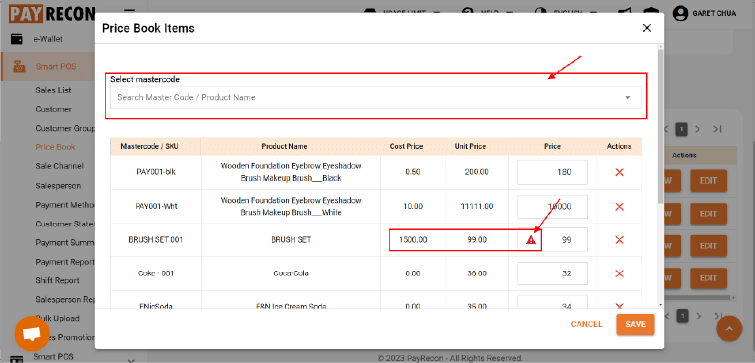This screenshot has height=363, width=755.
Task: Edit the price field for PAY001-Wht
Action: tap(552, 207)
